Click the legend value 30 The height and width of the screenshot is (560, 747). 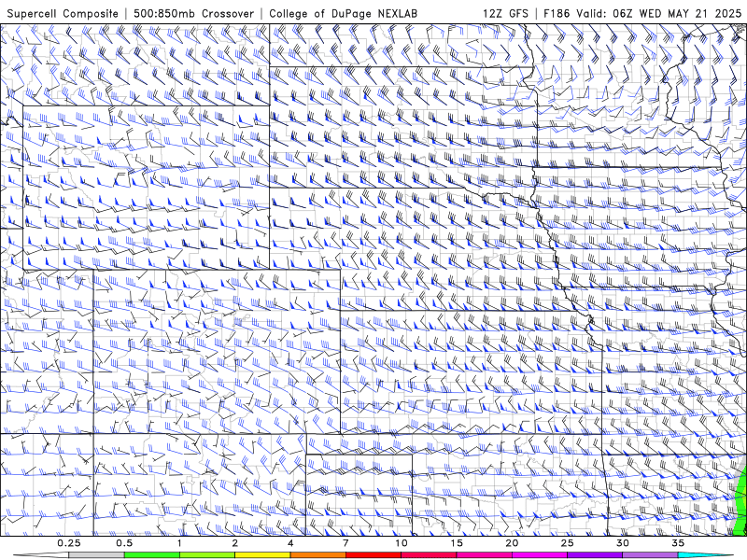tap(622, 543)
